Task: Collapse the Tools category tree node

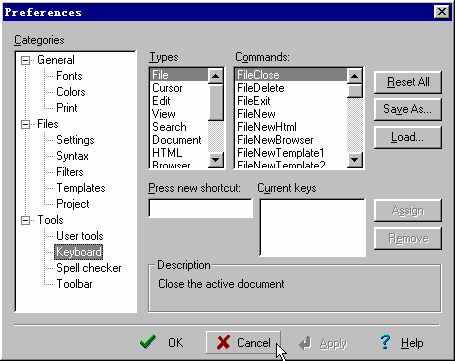Action: (x=25, y=221)
